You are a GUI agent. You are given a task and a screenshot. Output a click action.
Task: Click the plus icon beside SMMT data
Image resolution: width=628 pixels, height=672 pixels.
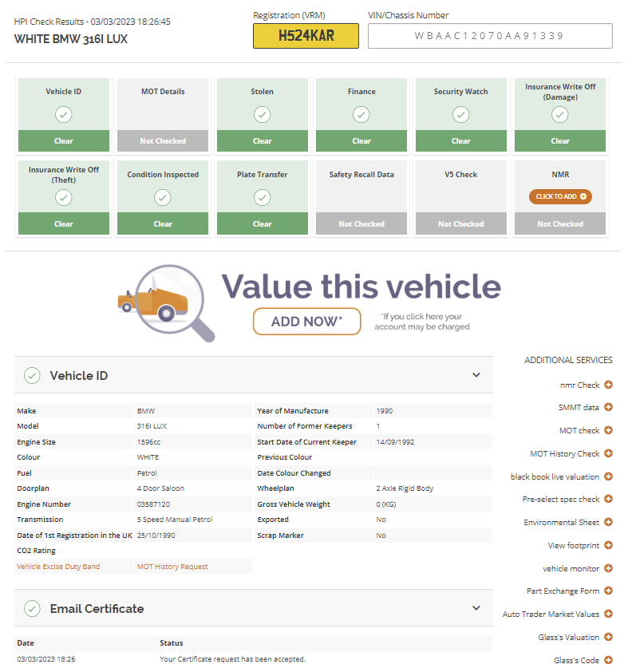coord(608,407)
